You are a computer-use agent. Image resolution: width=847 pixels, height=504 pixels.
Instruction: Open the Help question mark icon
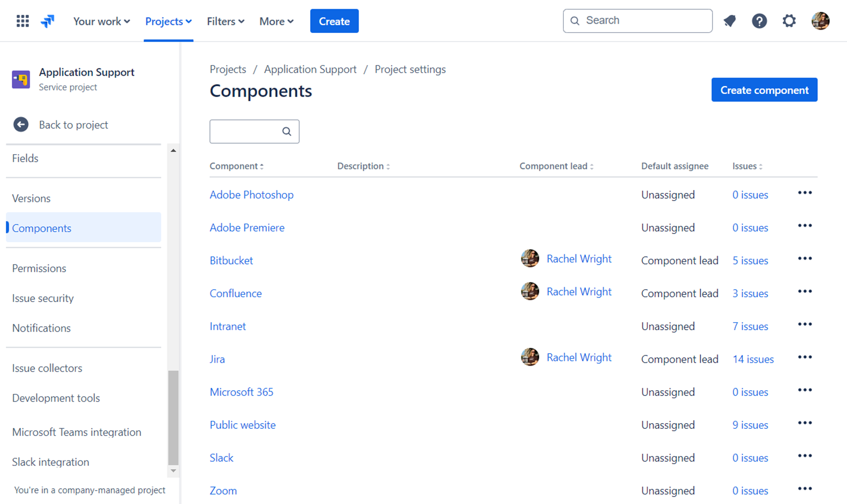(x=759, y=21)
